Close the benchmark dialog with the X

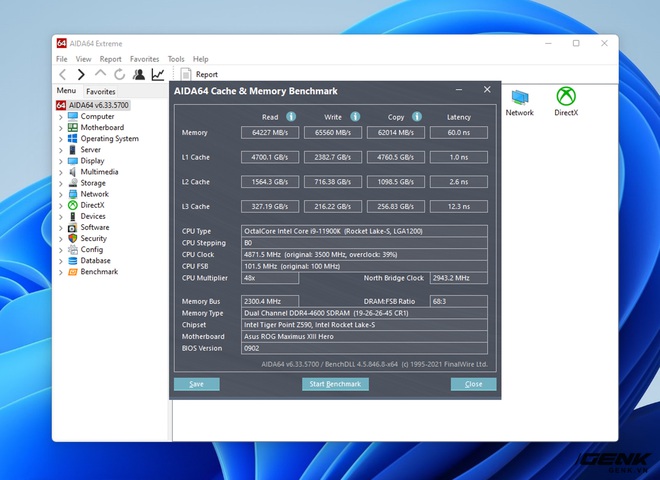pos(487,89)
